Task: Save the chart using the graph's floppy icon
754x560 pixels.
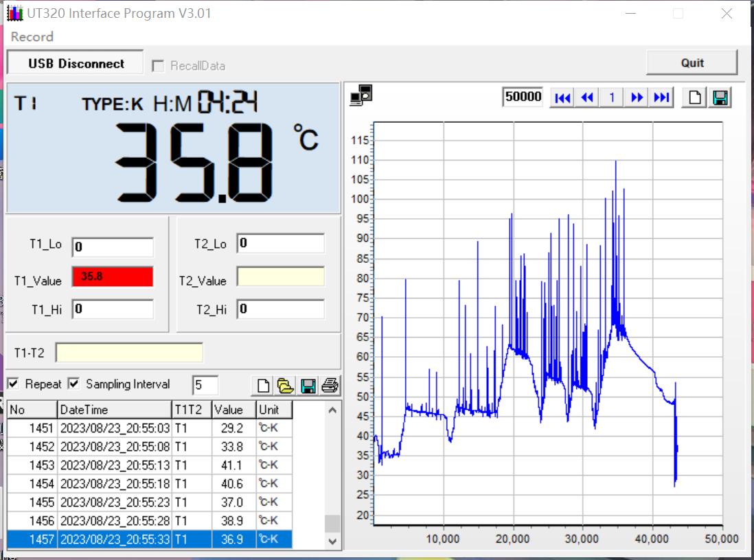Action: 720,97
